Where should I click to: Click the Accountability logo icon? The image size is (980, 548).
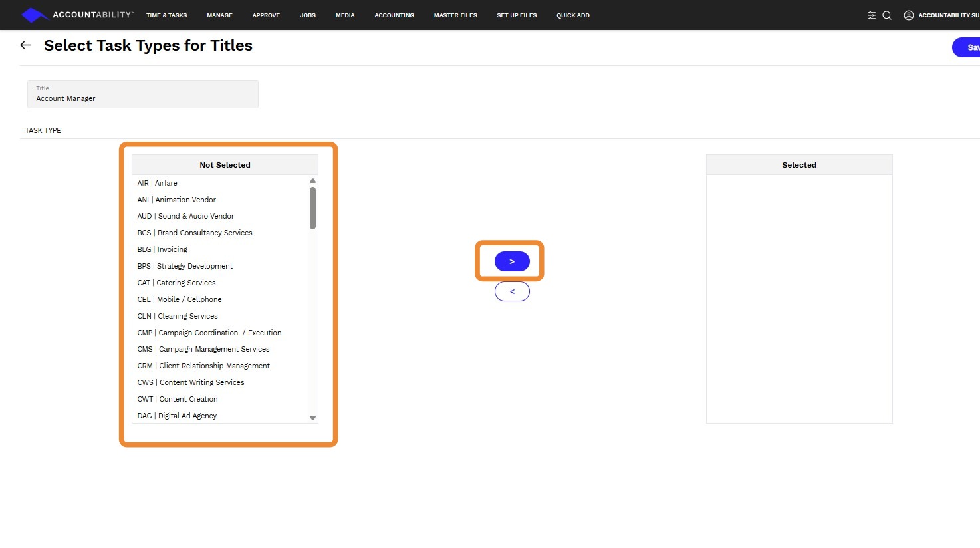[35, 15]
